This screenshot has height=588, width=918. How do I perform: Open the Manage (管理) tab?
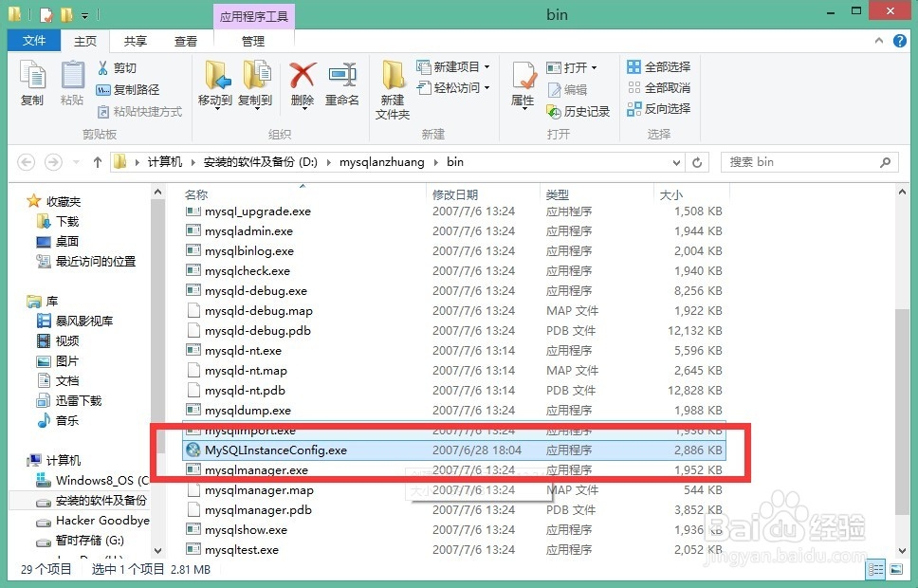(253, 41)
